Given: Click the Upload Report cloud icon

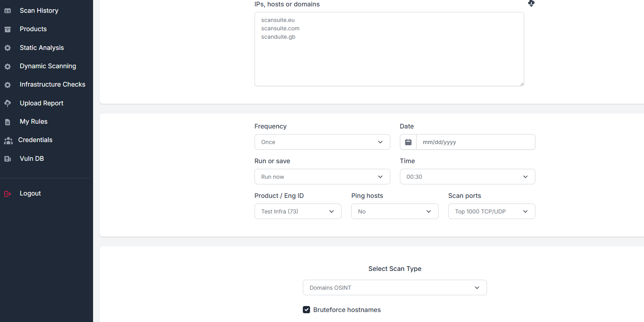Looking at the screenshot, I should pos(8,103).
